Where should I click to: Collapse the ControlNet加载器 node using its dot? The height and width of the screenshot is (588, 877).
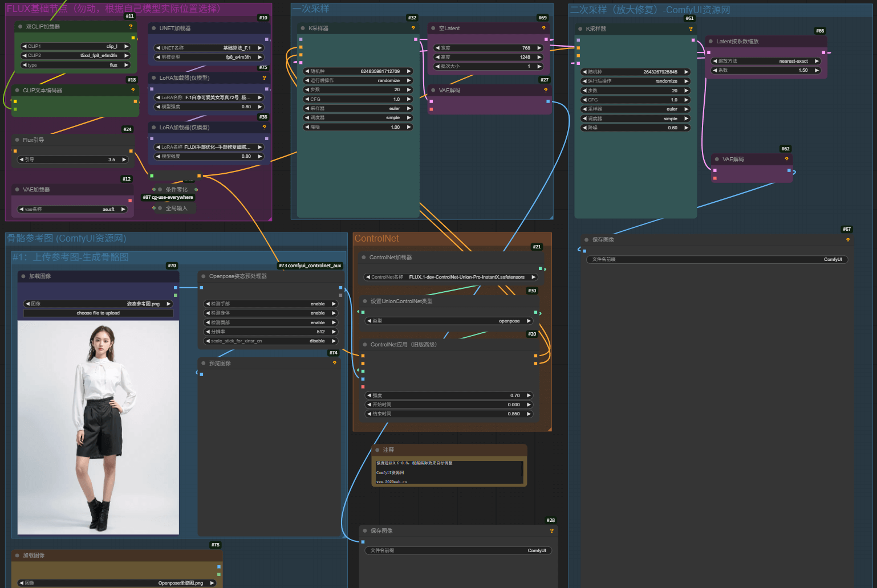[364, 258]
